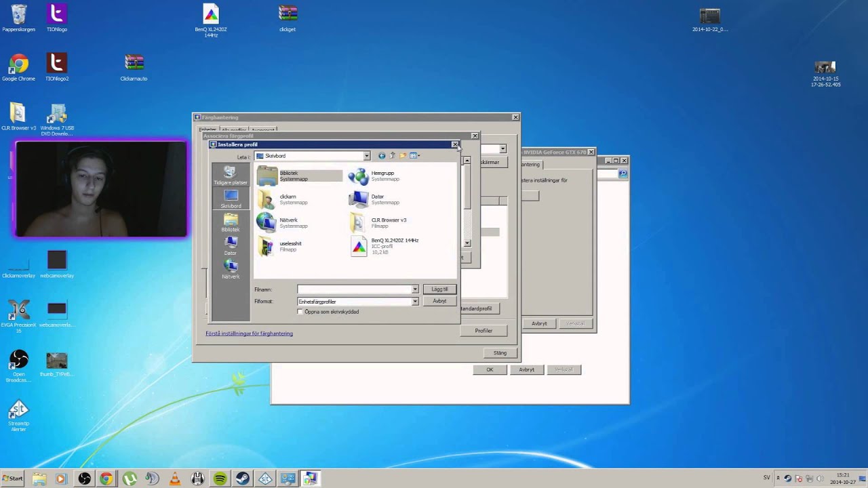The width and height of the screenshot is (868, 488).
Task: Open the Streamtip Alerter taskbar icon
Action: coord(265,479)
